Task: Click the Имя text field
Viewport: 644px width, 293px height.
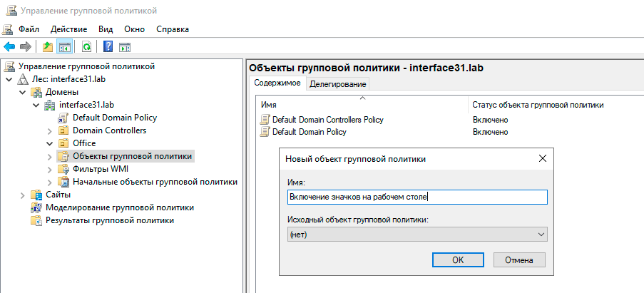Action: pos(416,197)
